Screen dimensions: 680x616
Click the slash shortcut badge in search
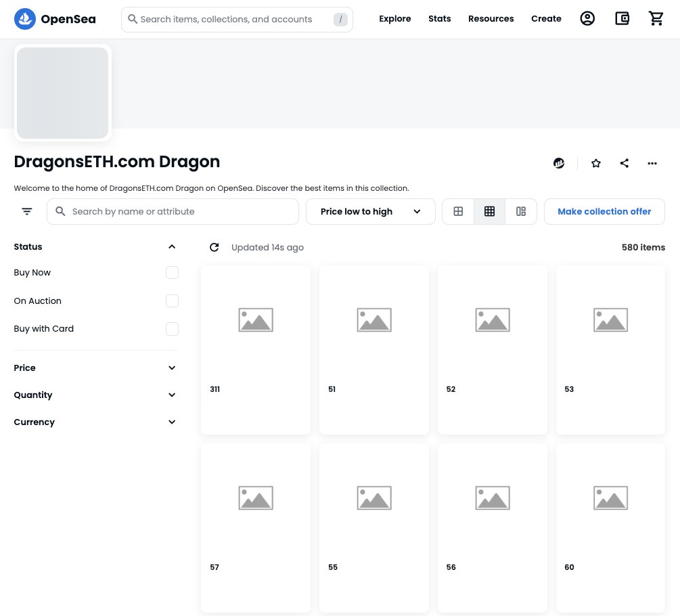340,19
